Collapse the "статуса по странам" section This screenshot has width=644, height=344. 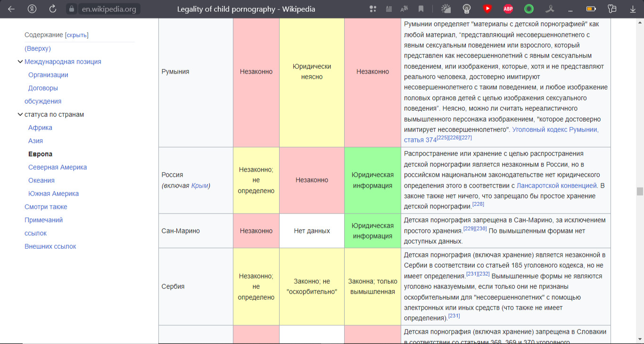[x=20, y=115]
